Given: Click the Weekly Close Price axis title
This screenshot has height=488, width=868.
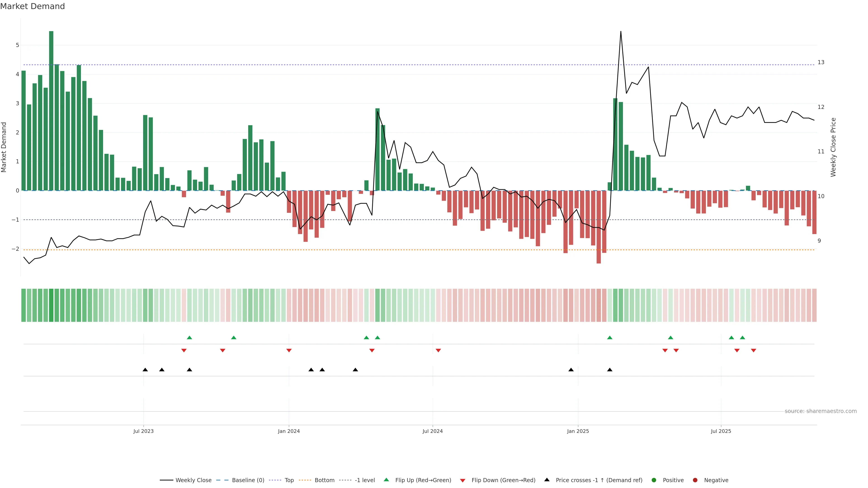Looking at the screenshot, I should click(833, 147).
